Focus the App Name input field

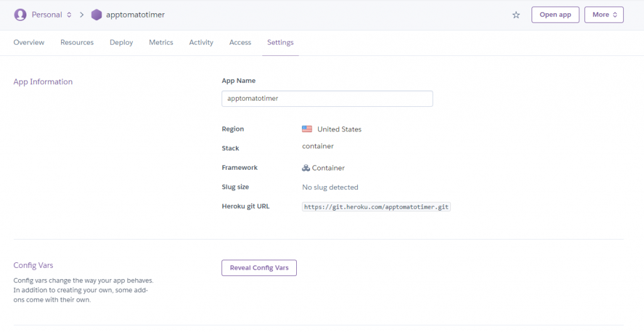pyautogui.click(x=327, y=99)
